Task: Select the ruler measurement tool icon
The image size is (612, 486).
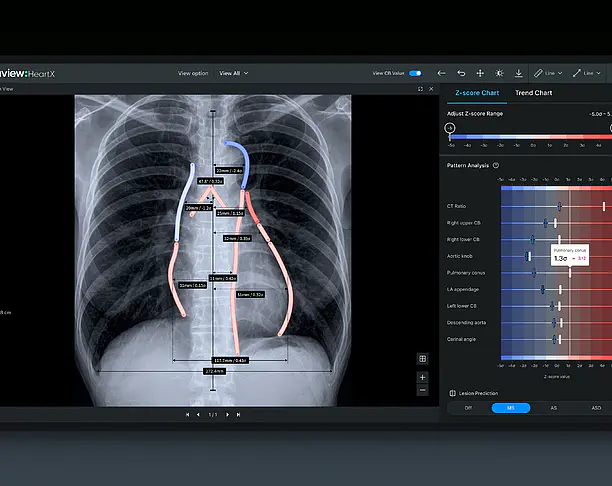Action: pos(538,73)
